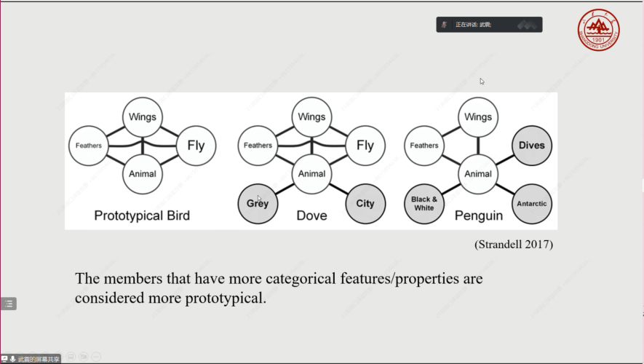Click the subtitles icon in slideshow toolbar
The height and width of the screenshot is (364, 644).
pos(71,357)
